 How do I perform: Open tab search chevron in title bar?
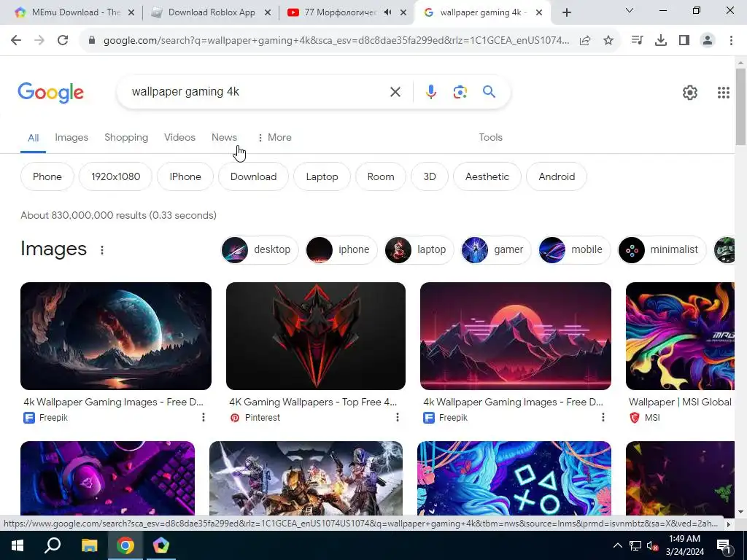click(630, 10)
